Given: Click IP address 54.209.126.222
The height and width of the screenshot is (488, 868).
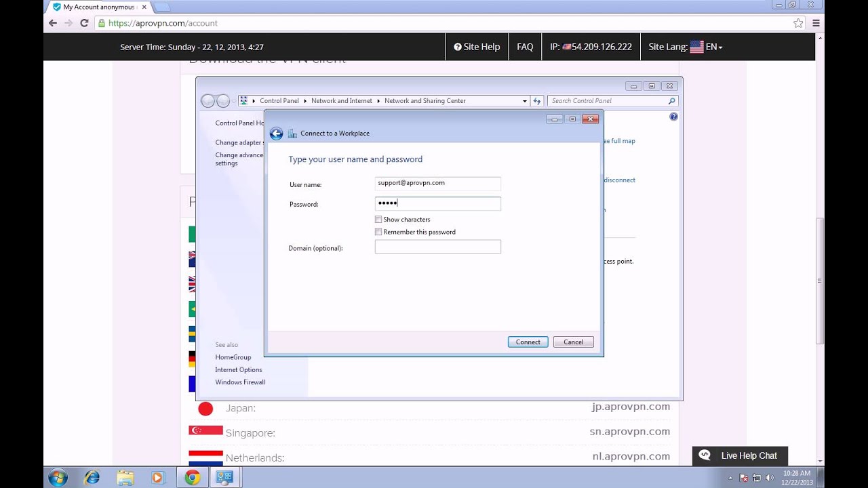Looking at the screenshot, I should [x=602, y=47].
